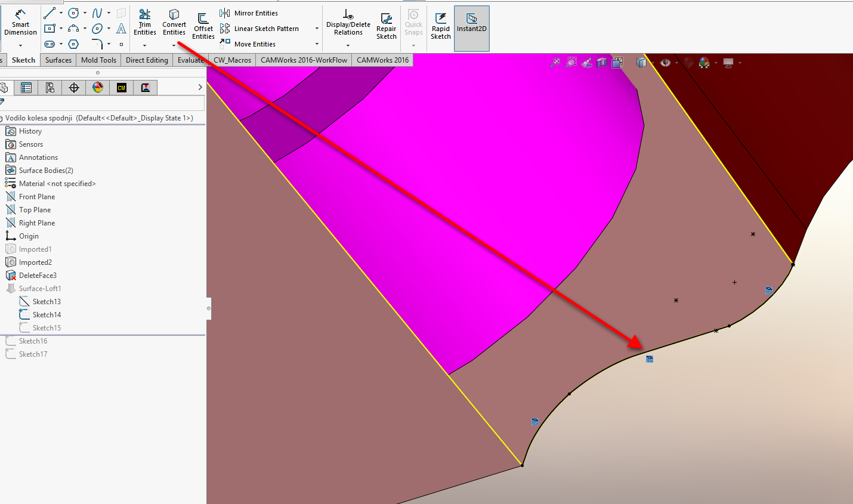Open the Mold Tools tab

[x=98, y=60]
